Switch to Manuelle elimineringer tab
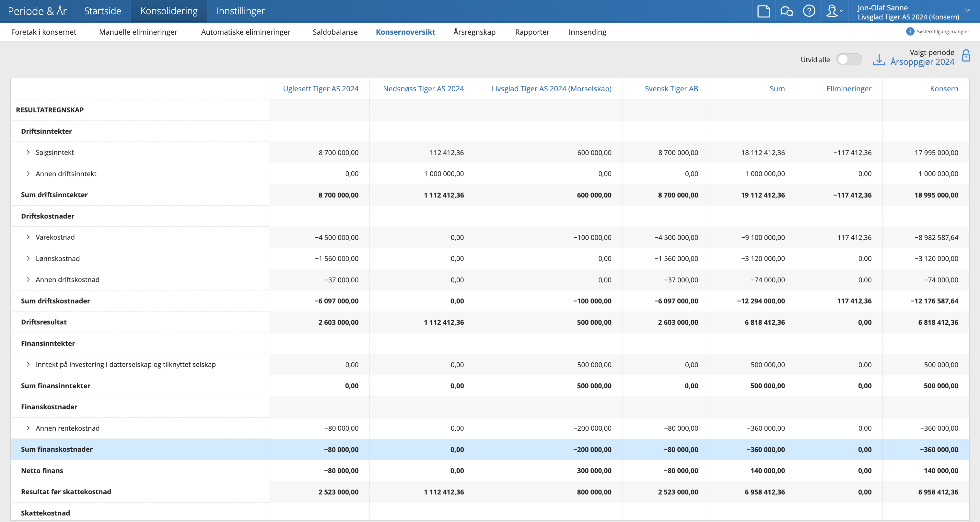980x522 pixels. pyautogui.click(x=138, y=32)
